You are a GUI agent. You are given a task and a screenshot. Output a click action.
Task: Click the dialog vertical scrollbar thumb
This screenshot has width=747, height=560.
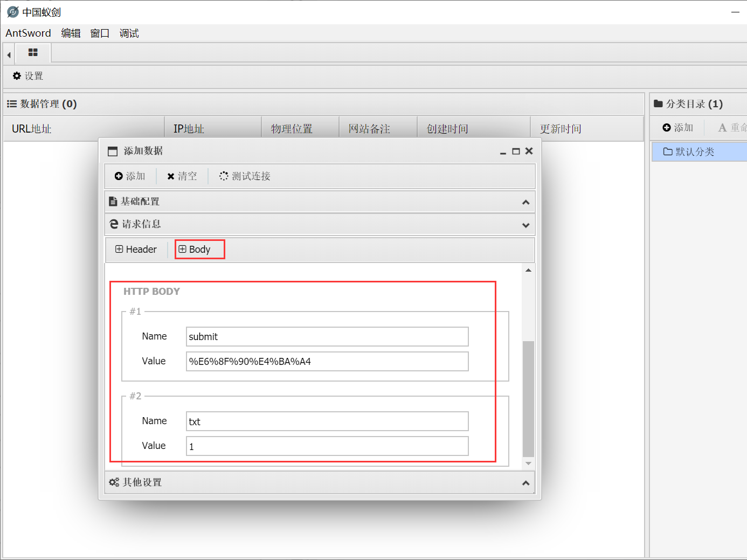coord(528,399)
